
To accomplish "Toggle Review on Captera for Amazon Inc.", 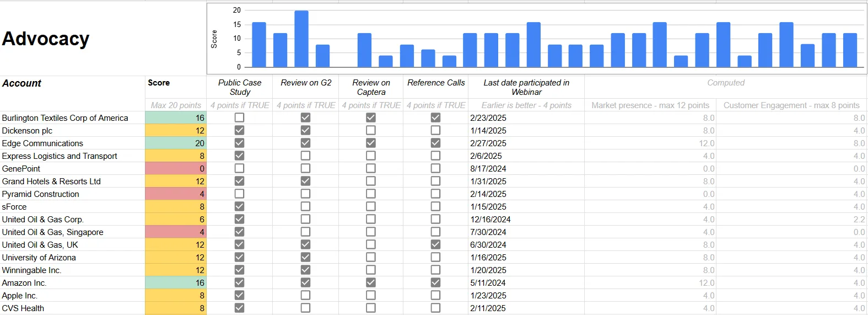I will pos(371,282).
